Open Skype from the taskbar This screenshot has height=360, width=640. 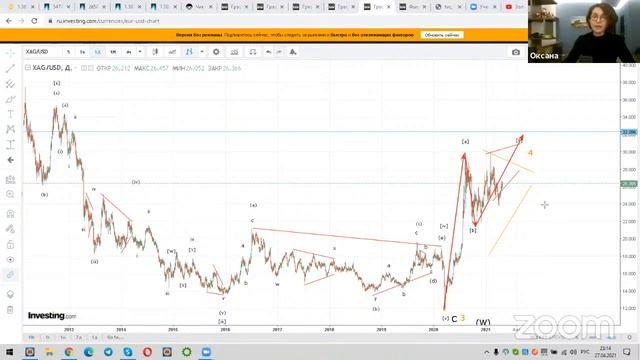coord(128,352)
